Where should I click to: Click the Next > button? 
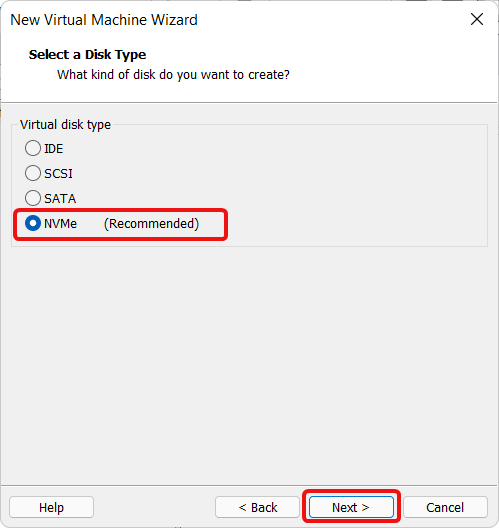pyautogui.click(x=351, y=507)
